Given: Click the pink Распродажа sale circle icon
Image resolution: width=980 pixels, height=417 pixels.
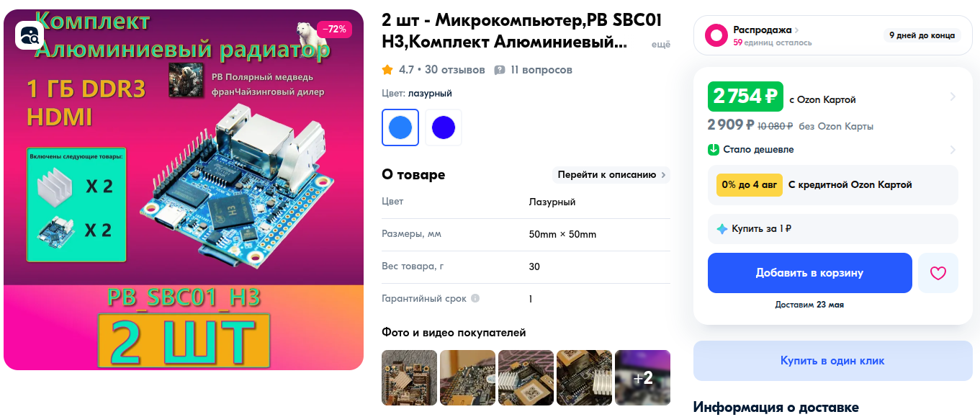Looking at the screenshot, I should coord(716,35).
